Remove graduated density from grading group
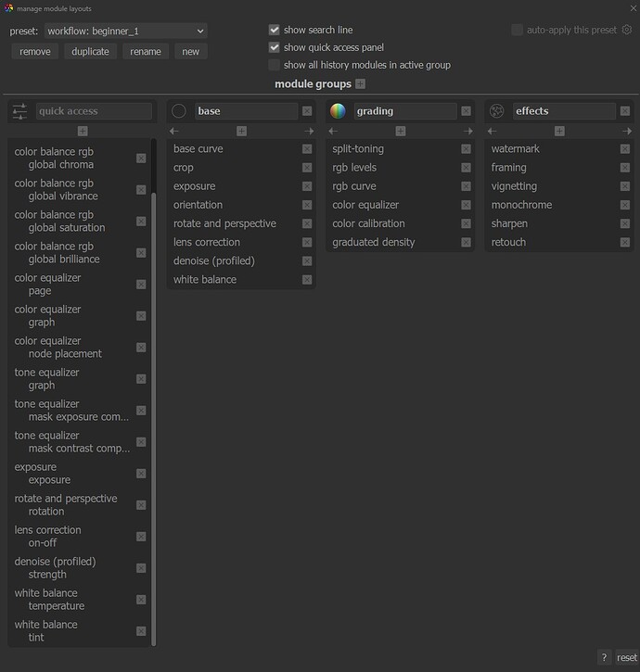Screen dimensions: 640x672 pyautogui.click(x=466, y=242)
